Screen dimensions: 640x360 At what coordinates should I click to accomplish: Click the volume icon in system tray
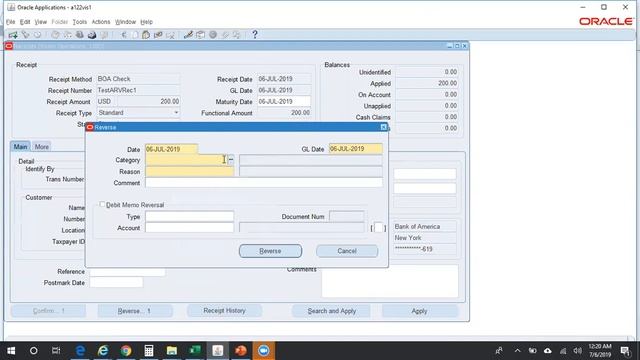click(577, 351)
